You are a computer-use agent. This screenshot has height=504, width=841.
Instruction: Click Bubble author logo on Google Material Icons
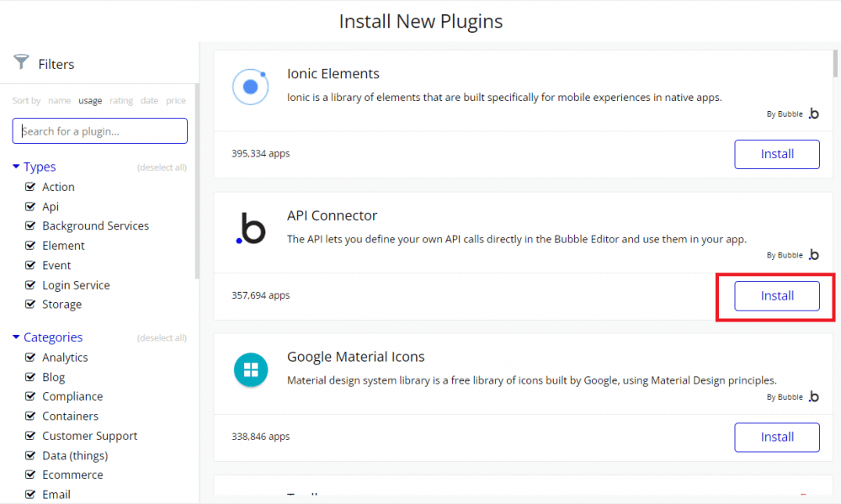tap(813, 396)
